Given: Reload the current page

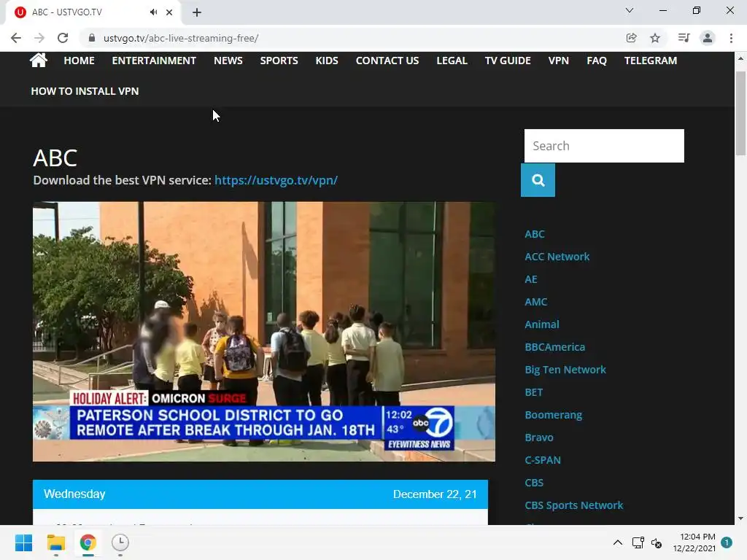Looking at the screenshot, I should [63, 38].
